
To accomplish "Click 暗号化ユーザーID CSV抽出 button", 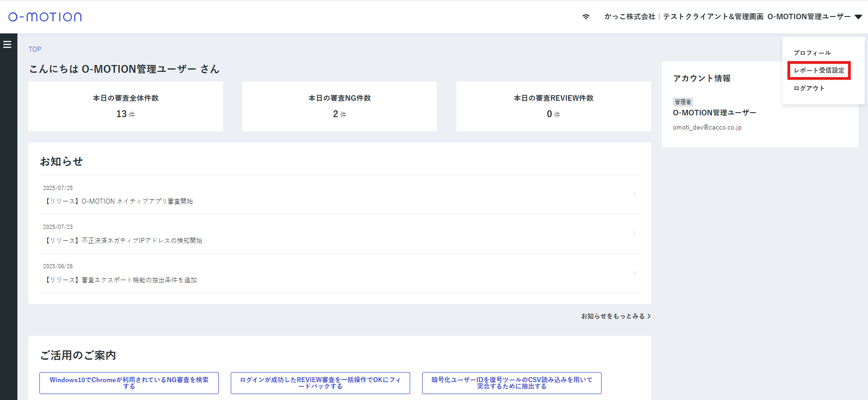I will click(511, 383).
